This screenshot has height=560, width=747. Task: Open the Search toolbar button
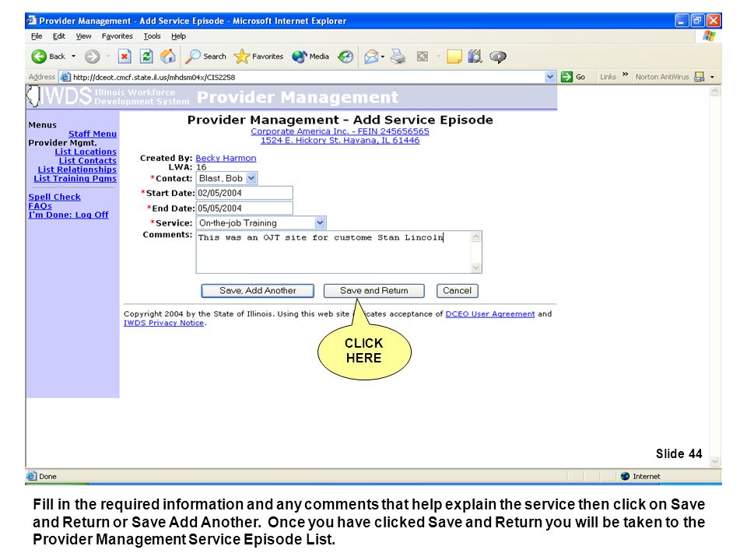[x=205, y=57]
